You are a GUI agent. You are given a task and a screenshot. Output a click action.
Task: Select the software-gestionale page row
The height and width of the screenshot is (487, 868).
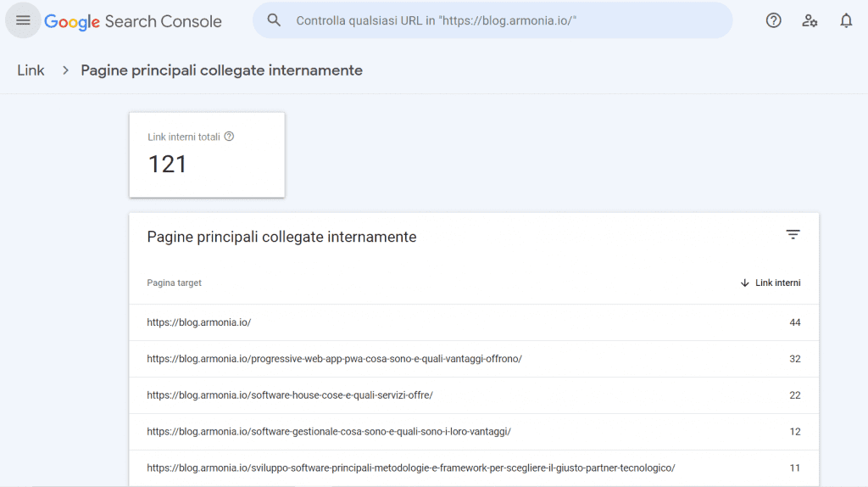329,432
